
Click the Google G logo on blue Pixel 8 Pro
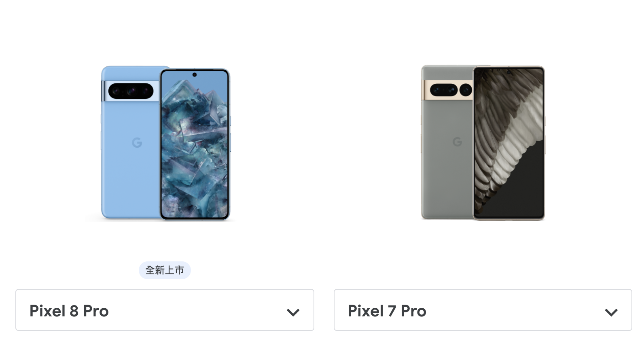(137, 142)
